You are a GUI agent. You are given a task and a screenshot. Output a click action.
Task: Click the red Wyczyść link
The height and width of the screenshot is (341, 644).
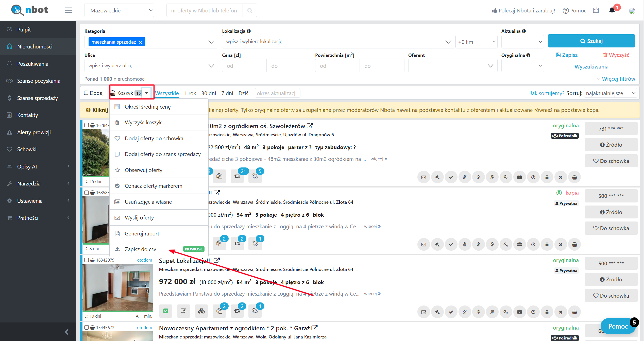pos(616,55)
